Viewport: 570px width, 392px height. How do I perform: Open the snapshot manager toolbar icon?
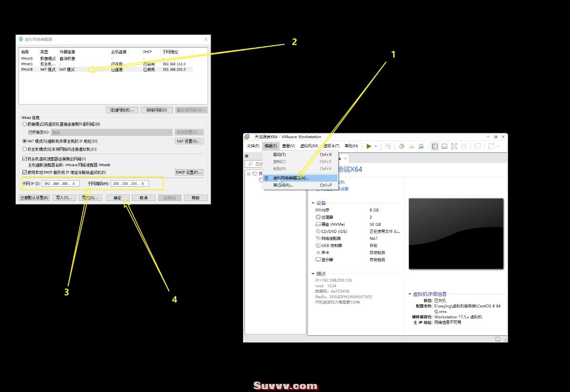[421, 146]
